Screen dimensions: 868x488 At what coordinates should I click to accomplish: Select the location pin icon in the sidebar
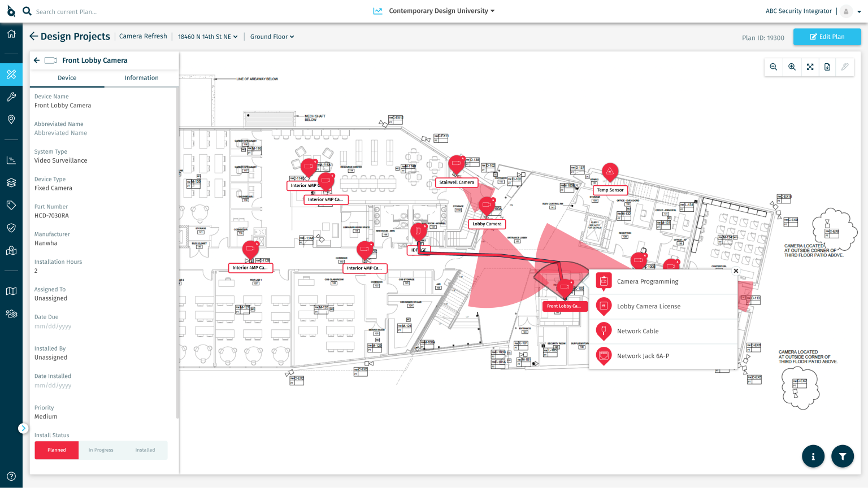[x=11, y=120]
